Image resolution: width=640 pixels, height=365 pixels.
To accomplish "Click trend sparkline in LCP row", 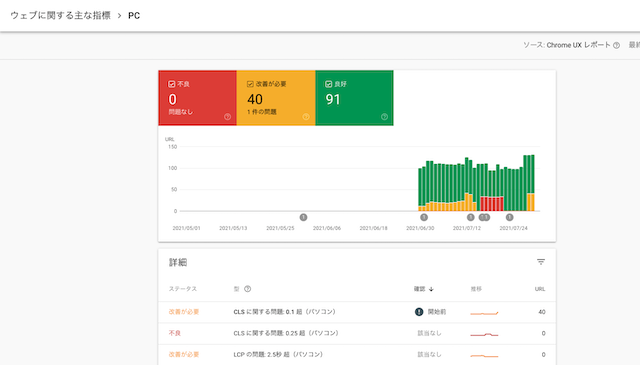I will [x=484, y=356].
